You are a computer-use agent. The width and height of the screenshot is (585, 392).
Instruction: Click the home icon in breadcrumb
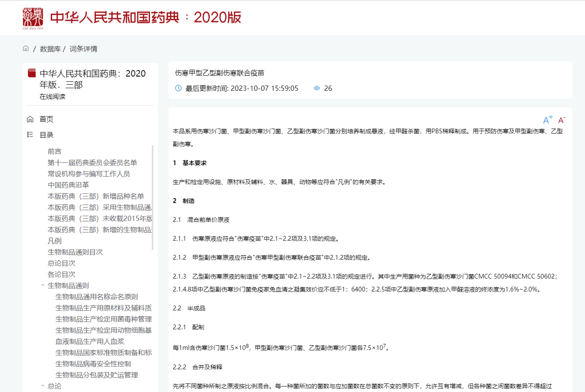(x=26, y=49)
